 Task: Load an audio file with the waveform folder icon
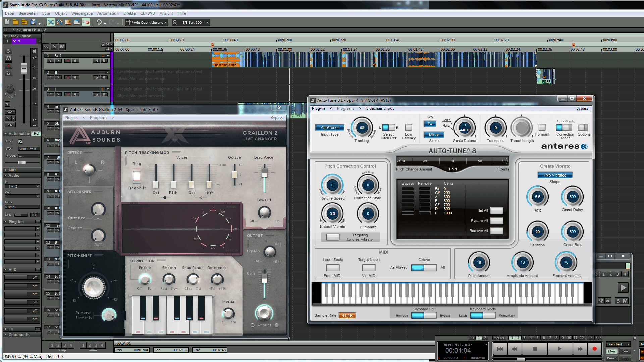tap(24, 22)
